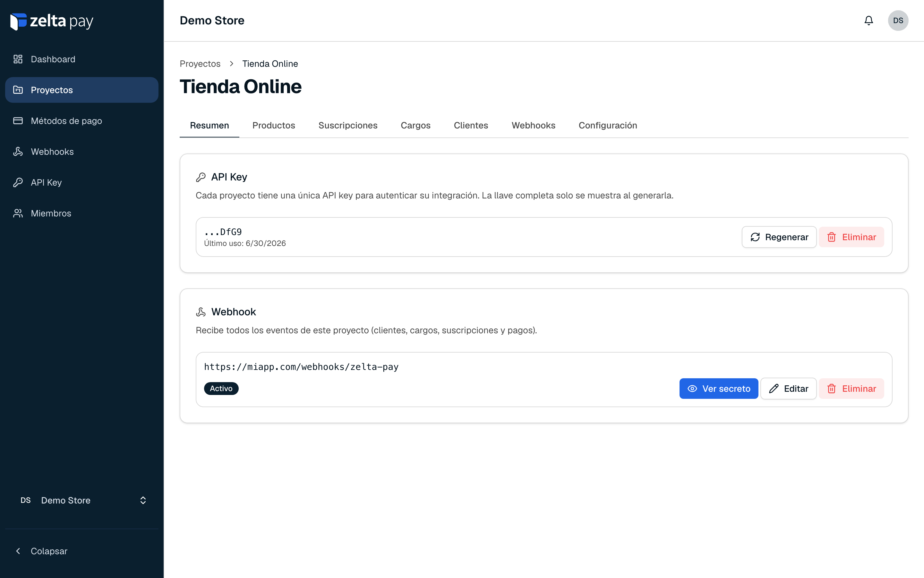Switch to the Suscripciones tab
This screenshot has width=924, height=578.
[x=348, y=125]
